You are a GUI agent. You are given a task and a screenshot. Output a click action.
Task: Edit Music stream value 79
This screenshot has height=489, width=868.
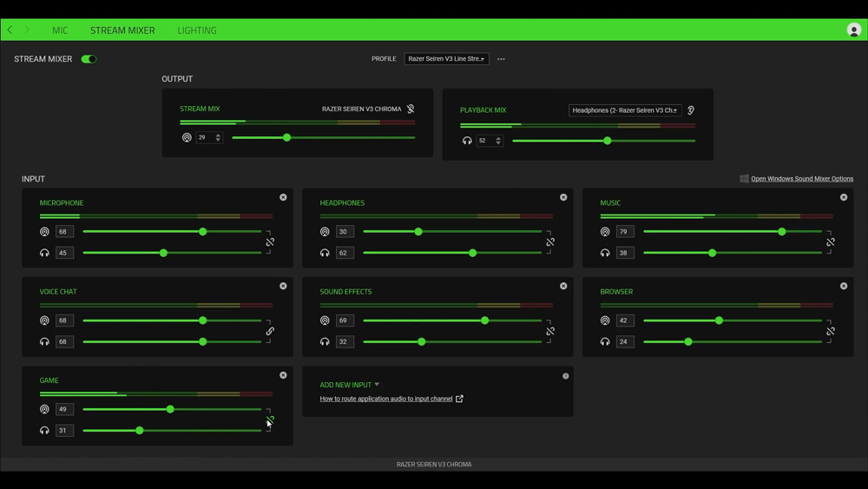tap(625, 232)
